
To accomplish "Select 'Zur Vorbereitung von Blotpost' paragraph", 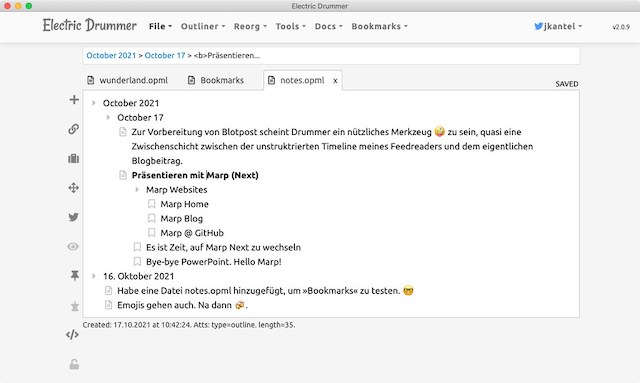I will click(x=332, y=146).
